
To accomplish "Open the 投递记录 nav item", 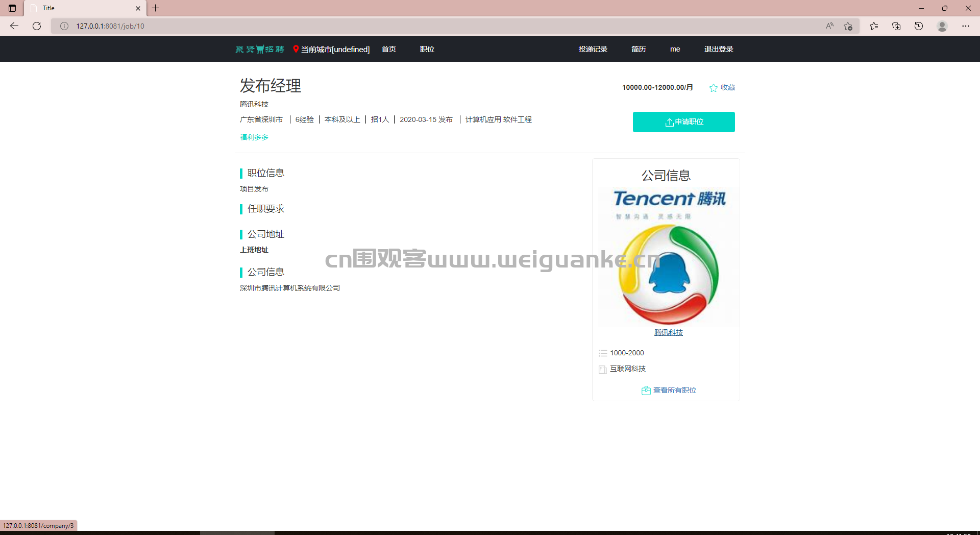I will point(593,49).
